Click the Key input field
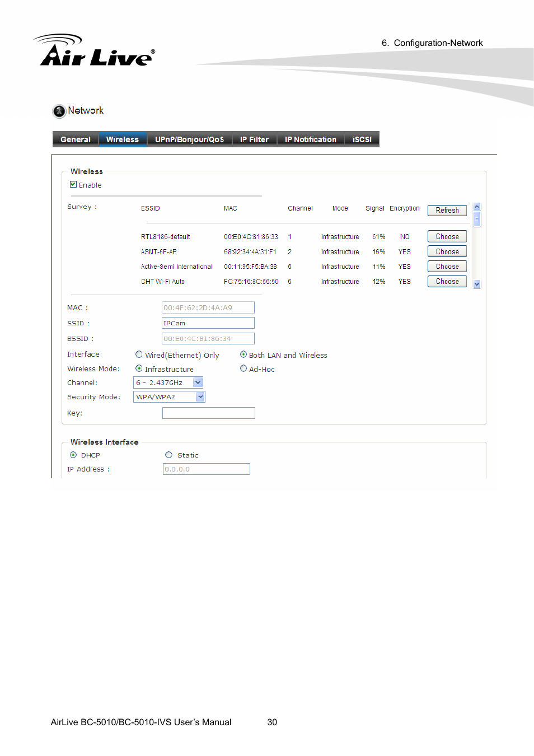This screenshot has height=756, width=534. pyautogui.click(x=209, y=413)
